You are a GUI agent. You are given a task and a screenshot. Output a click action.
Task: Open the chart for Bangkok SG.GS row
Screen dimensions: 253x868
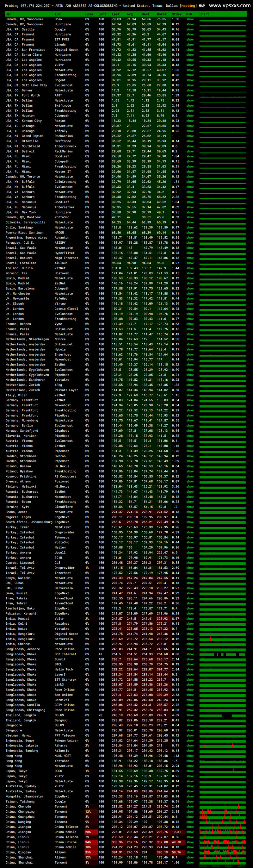click(x=223, y=715)
